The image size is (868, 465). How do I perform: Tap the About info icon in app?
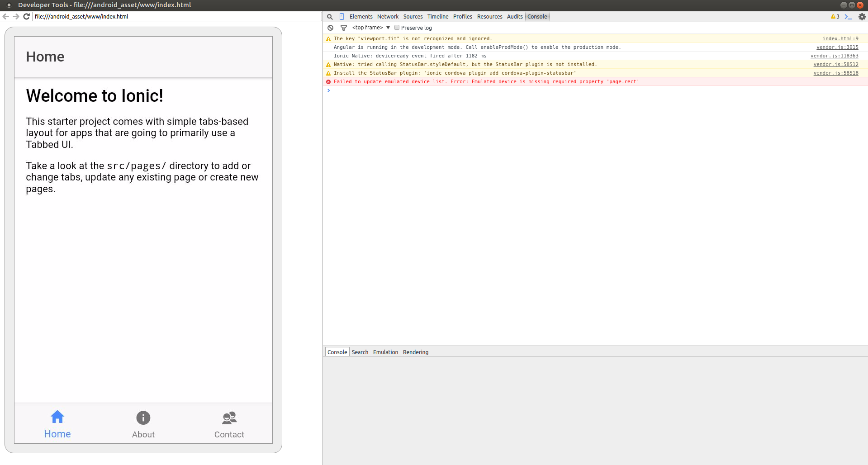(143, 418)
